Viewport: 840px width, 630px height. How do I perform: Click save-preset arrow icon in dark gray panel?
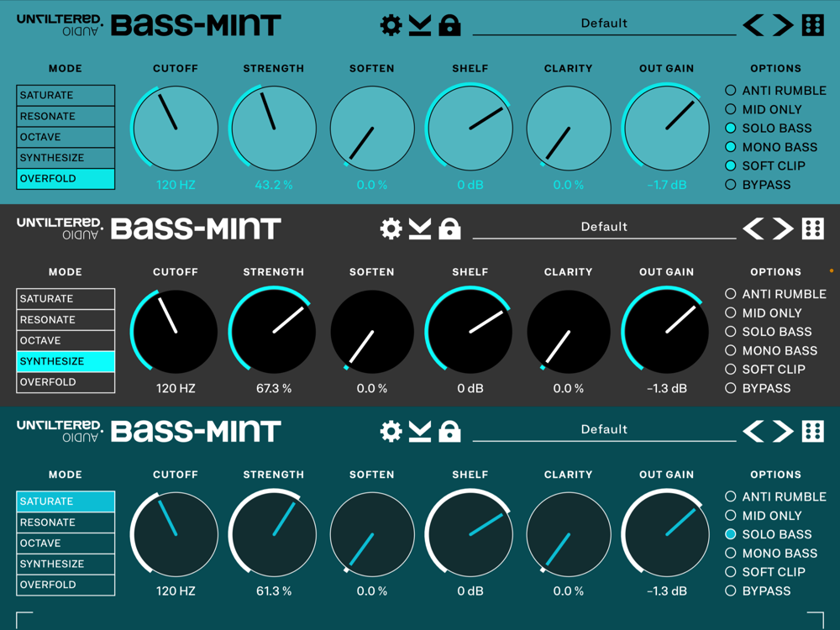(x=420, y=228)
